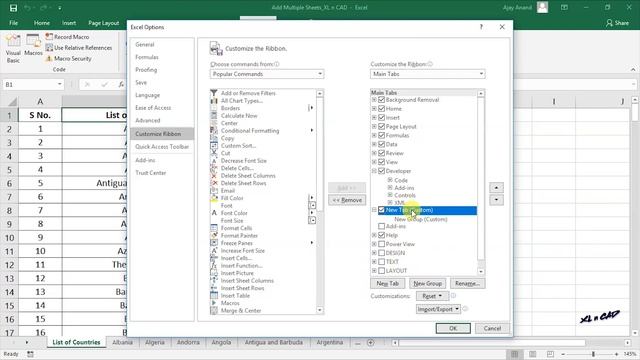The height and width of the screenshot is (360, 640).
Task: Open the Reset dropdown button
Action: pyautogui.click(x=432, y=296)
